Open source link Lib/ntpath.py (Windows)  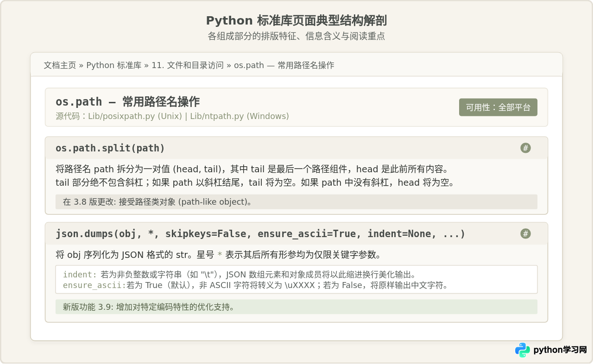click(x=240, y=116)
